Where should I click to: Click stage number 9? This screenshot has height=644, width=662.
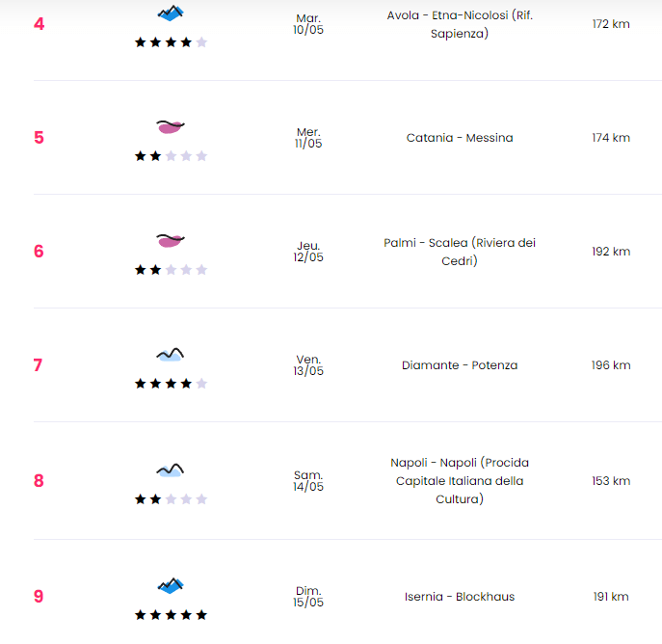(39, 597)
